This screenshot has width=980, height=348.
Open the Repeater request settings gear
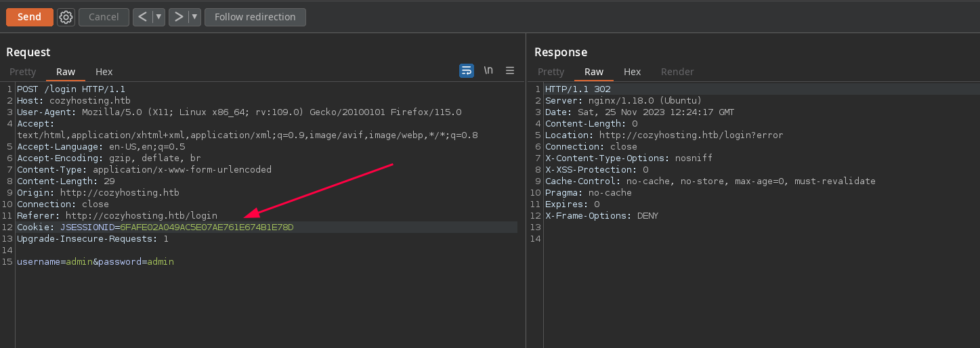(x=66, y=17)
